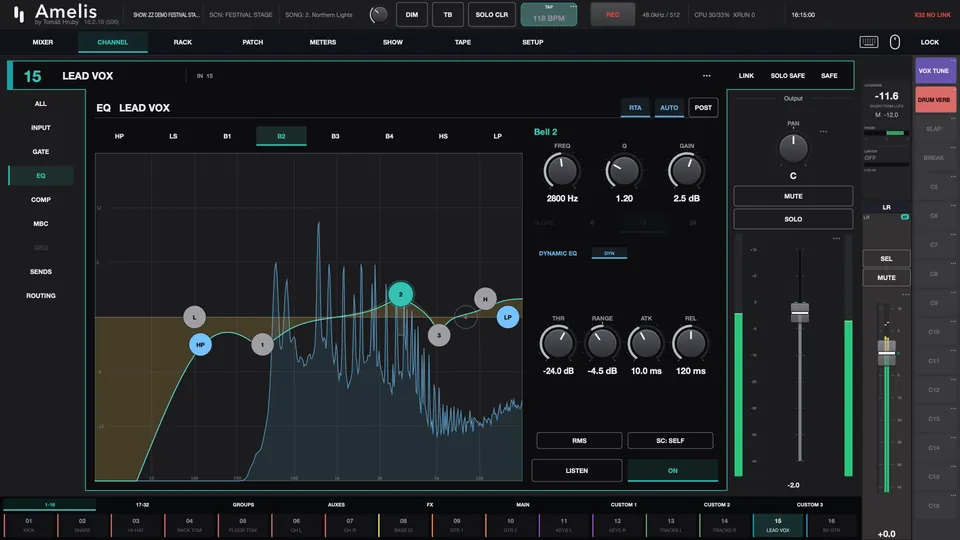Open the RMS detector mode selector

point(579,440)
